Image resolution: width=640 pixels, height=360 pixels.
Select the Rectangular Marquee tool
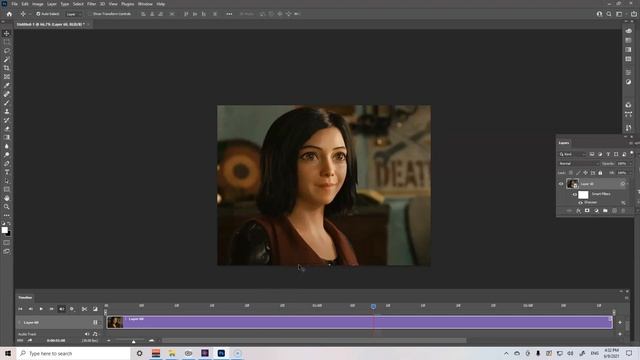click(x=7, y=42)
